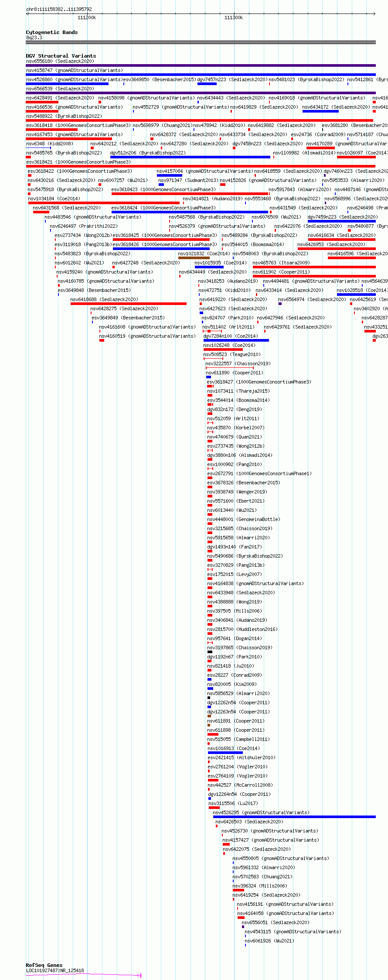
Task: Open variant nsv820005 (Kim2009)
Action: coord(232,684)
